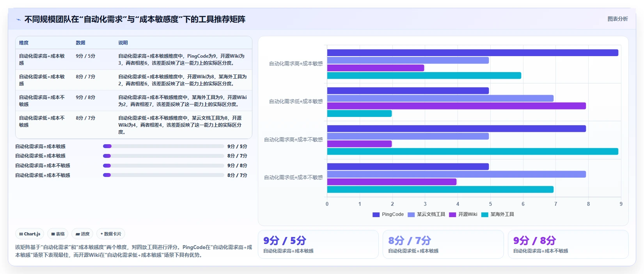The height and width of the screenshot is (274, 644).
Task: Select the 9分 / 5分 table cell
Action: (85, 56)
